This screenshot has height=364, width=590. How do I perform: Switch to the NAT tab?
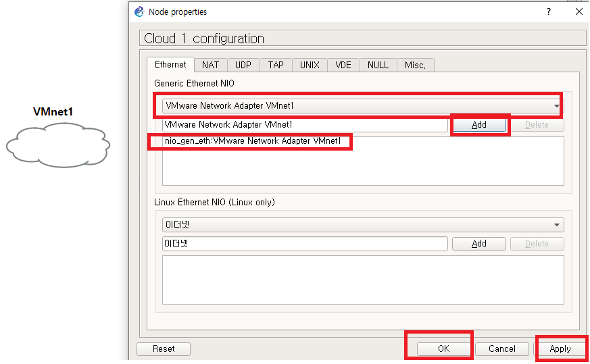210,65
